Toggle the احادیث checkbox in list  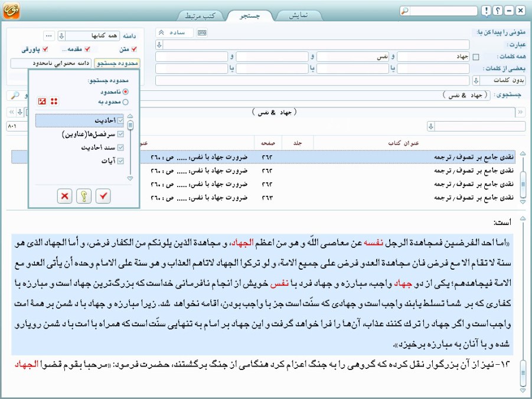click(120, 120)
